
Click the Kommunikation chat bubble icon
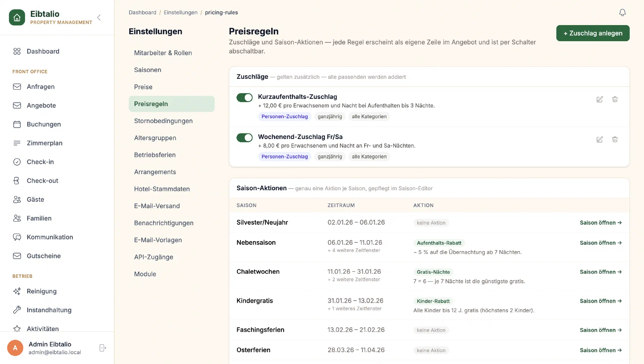(x=17, y=237)
